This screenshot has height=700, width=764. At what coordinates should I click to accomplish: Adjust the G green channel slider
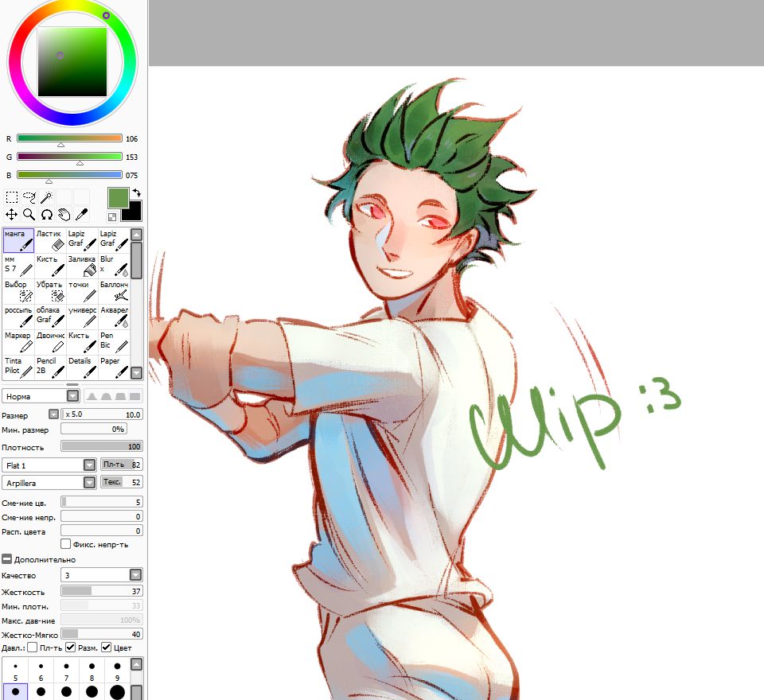(69, 157)
